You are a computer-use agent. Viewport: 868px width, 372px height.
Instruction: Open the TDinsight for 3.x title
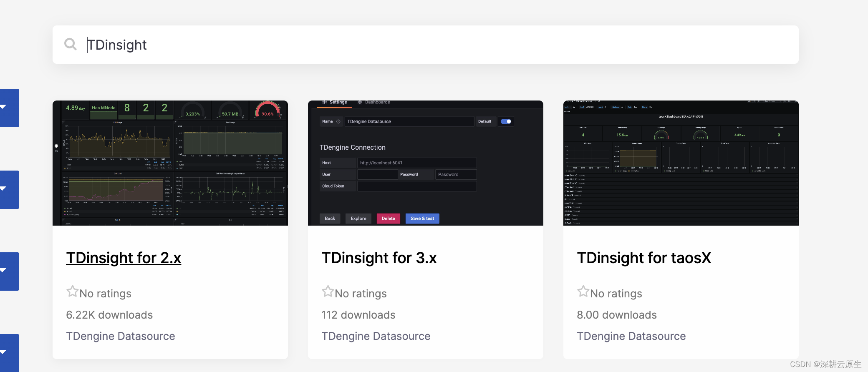[x=379, y=258]
